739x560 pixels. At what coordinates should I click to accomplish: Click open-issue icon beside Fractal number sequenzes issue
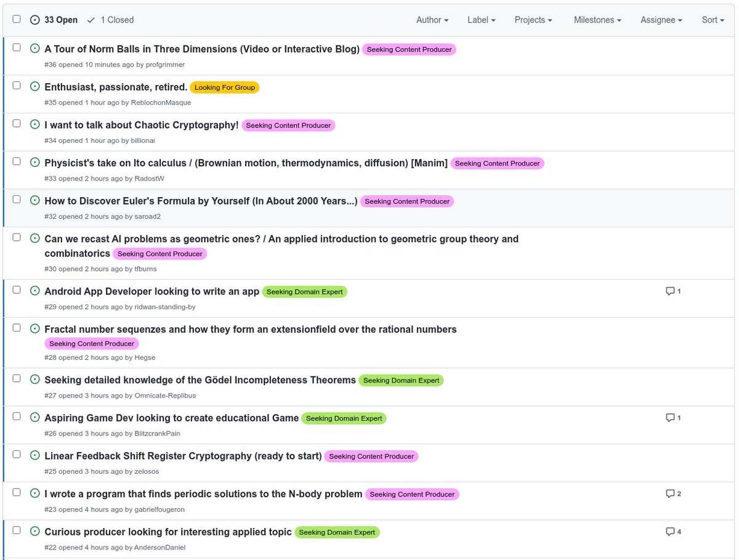tap(34, 328)
